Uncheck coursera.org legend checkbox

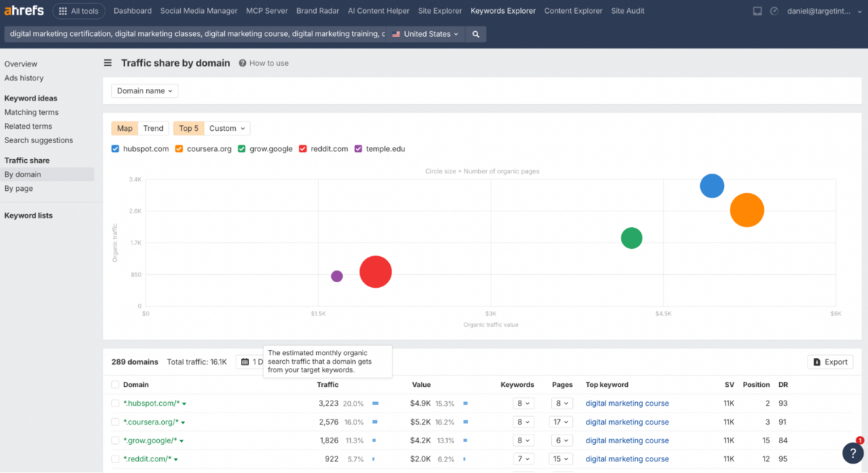point(179,149)
